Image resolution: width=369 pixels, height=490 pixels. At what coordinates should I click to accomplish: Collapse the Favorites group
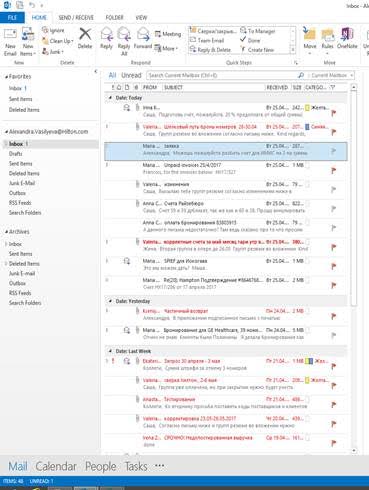pos(6,77)
